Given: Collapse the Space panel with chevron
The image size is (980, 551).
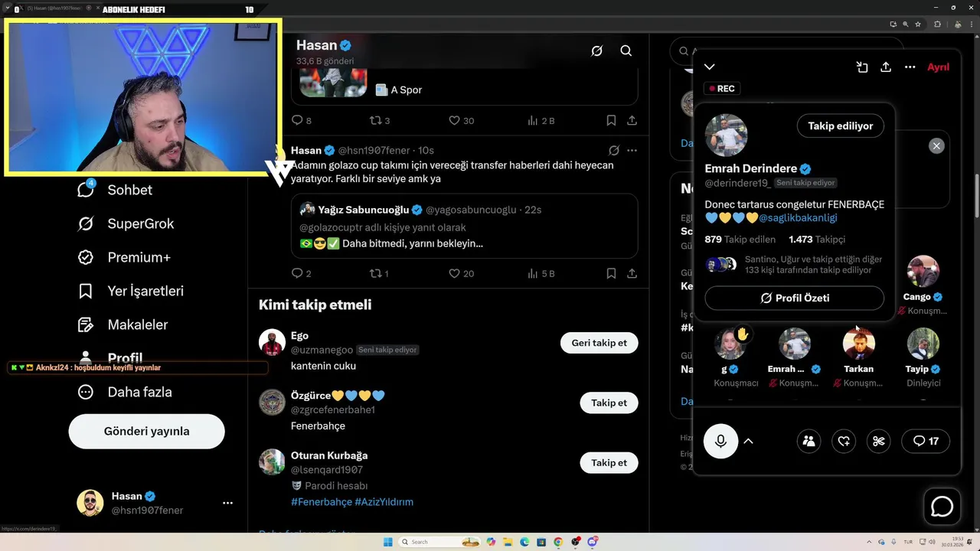Looking at the screenshot, I should [x=709, y=67].
